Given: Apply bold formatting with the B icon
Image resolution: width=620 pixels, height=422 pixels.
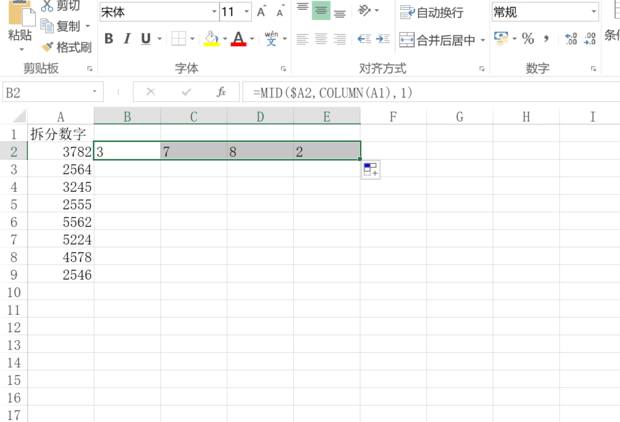Looking at the screenshot, I should 109,39.
